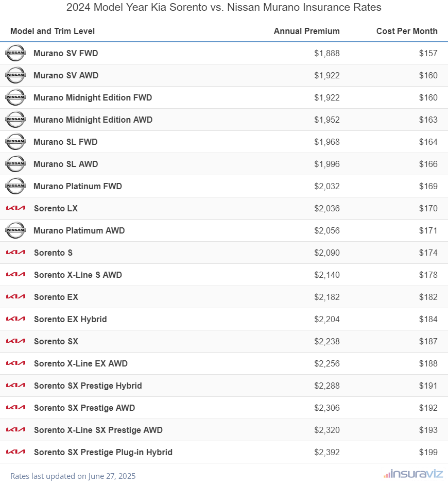448x484 pixels.
Task: Select the 'Sorento S' label
Action: (54, 253)
